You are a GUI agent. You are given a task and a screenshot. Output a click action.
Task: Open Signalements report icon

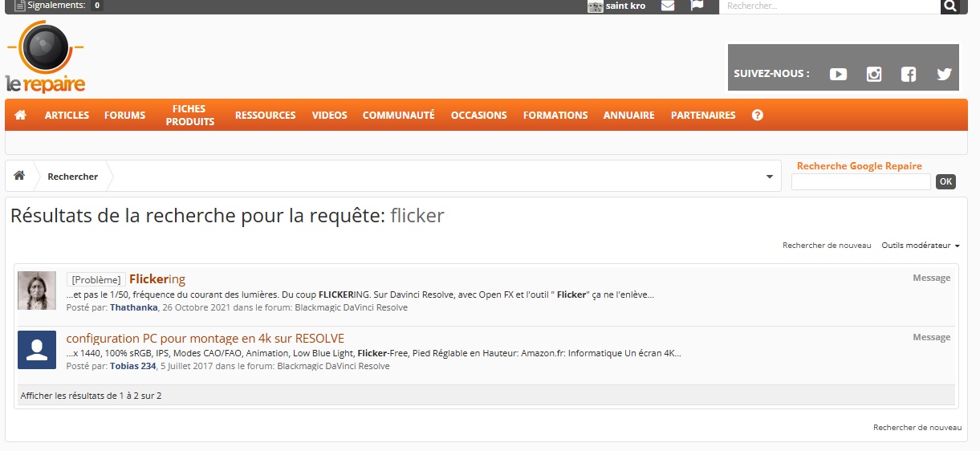click(20, 6)
